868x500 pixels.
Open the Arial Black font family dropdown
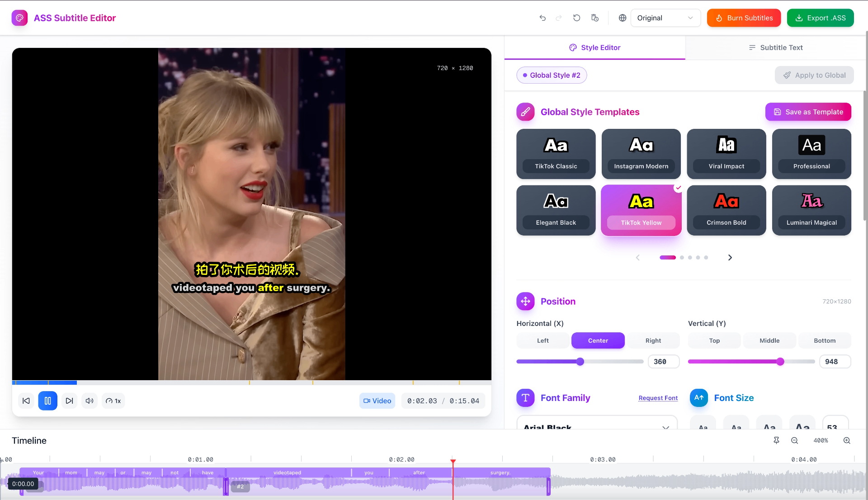[596, 427]
